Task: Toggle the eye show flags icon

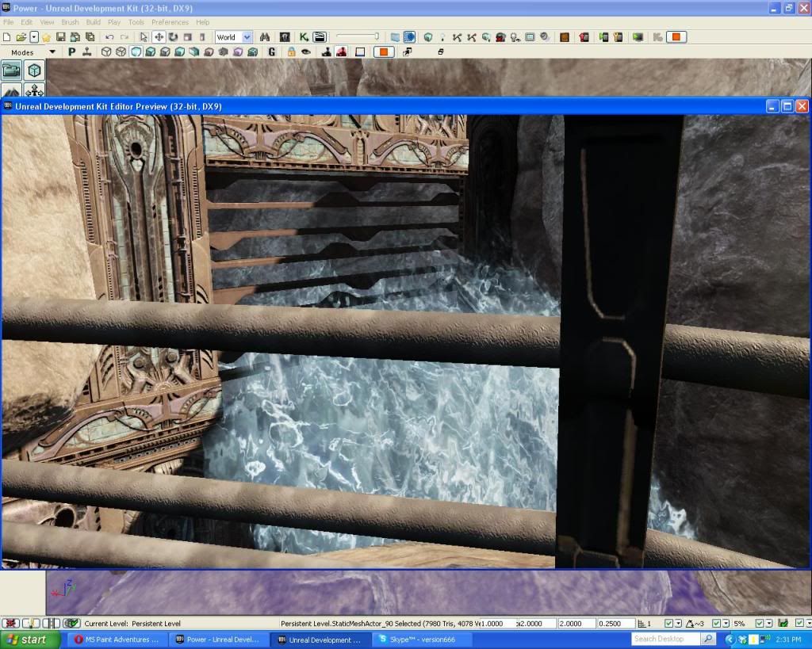Action: click(x=306, y=52)
